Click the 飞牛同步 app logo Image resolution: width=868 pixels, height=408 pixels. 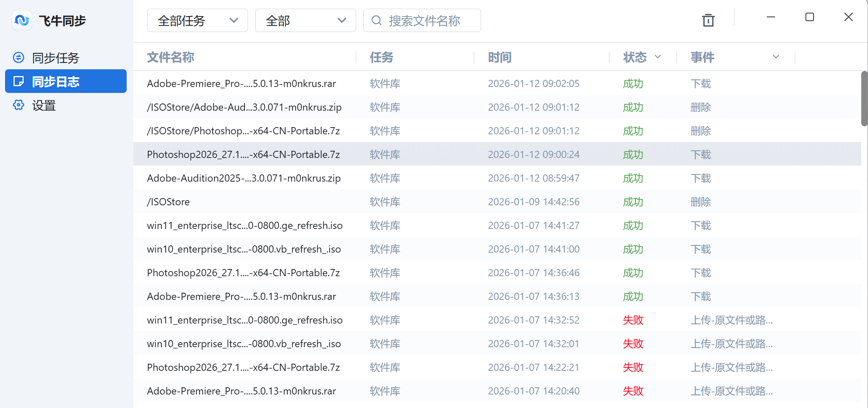point(22,20)
